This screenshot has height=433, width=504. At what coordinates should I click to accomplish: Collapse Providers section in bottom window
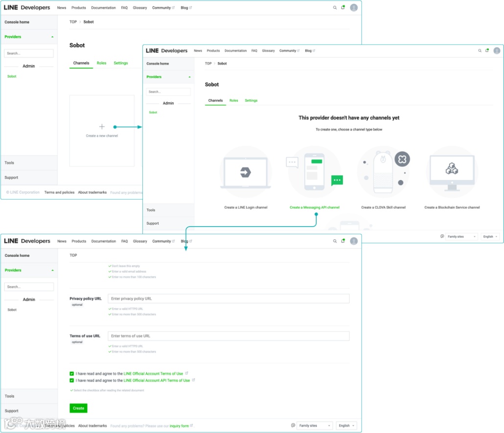(x=52, y=271)
